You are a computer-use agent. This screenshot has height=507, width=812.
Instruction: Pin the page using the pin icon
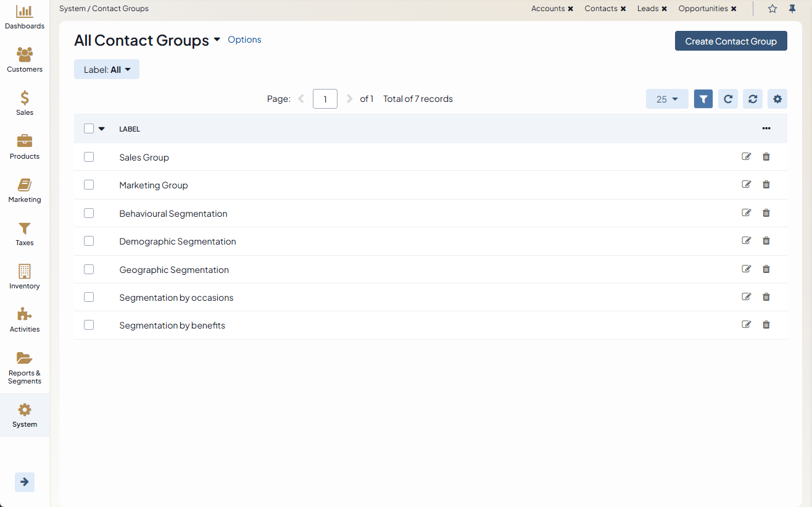[x=792, y=9]
